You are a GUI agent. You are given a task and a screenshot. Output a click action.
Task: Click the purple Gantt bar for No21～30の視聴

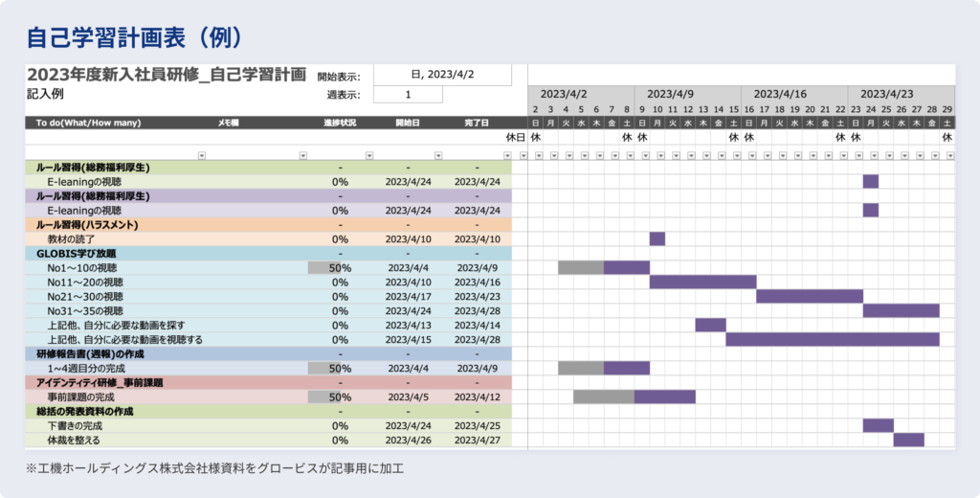tap(810, 297)
